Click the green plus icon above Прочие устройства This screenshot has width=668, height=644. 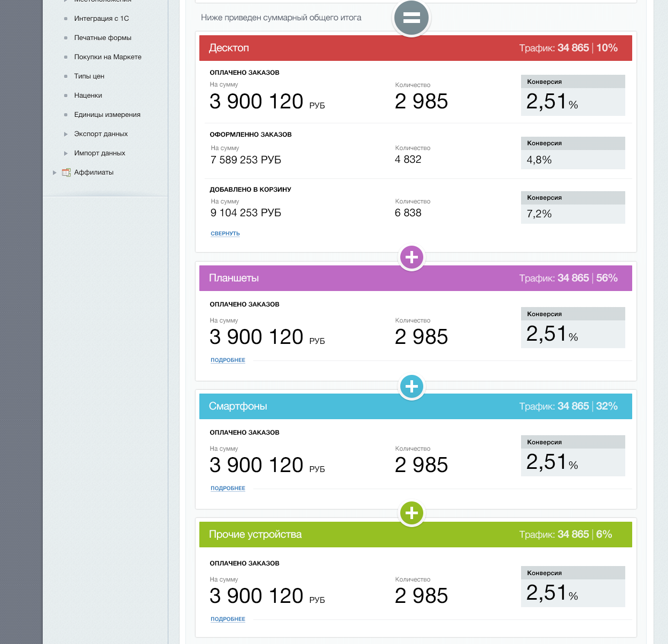click(x=411, y=513)
